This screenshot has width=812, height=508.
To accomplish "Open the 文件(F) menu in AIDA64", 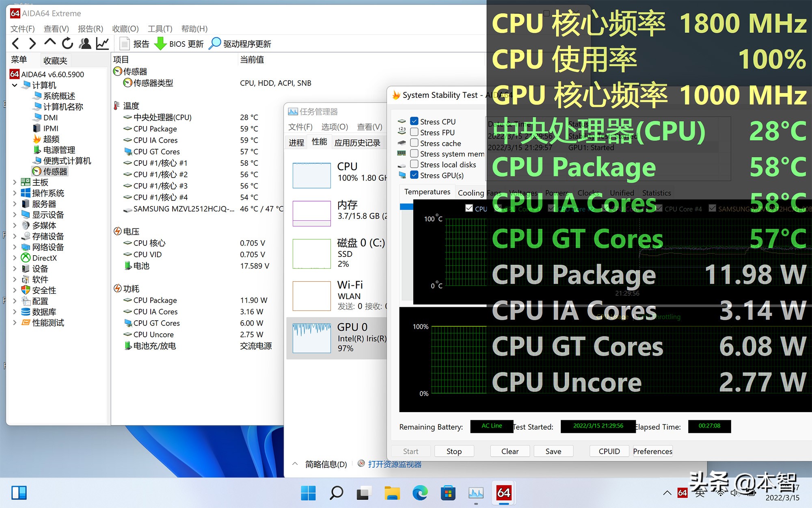I will click(x=22, y=29).
